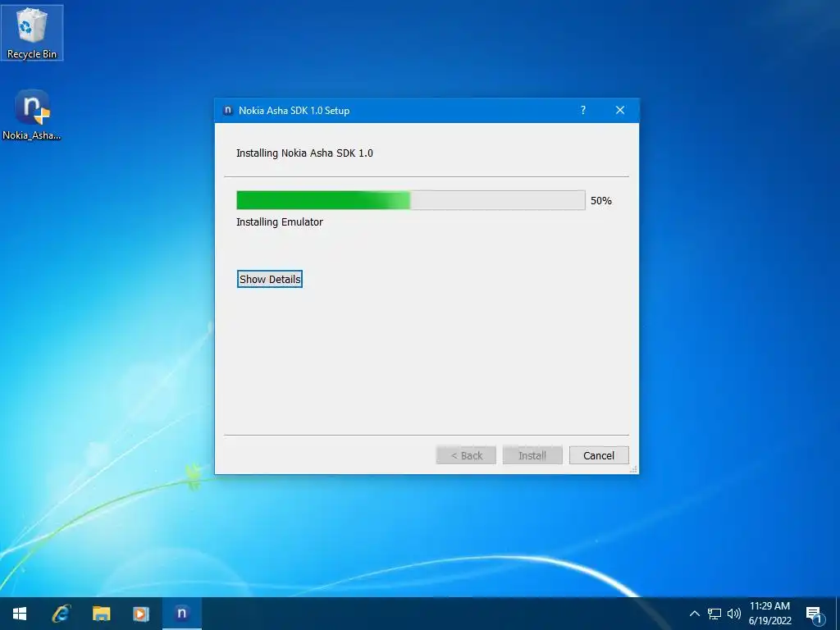The image size is (840, 630).
Task: Click the grayed-out Back button
Action: [466, 455]
